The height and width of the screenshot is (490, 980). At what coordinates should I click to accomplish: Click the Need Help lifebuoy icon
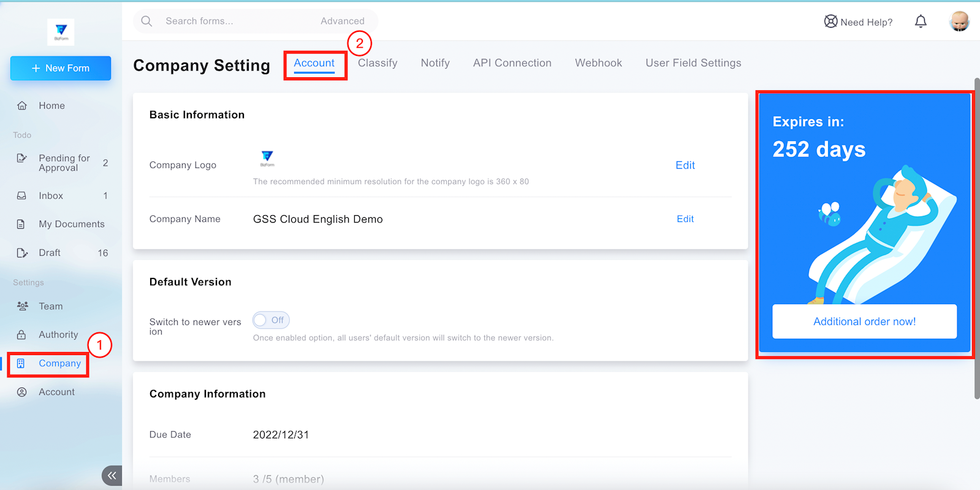[x=830, y=21]
